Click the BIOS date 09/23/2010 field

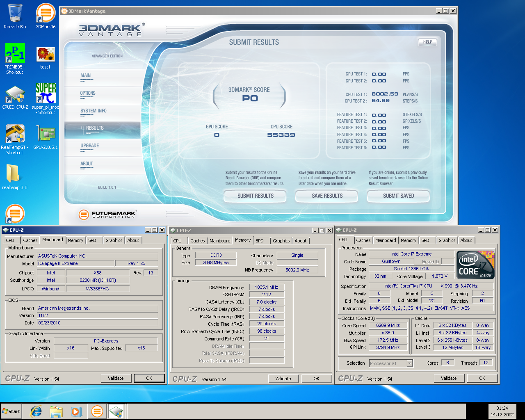pos(97,323)
